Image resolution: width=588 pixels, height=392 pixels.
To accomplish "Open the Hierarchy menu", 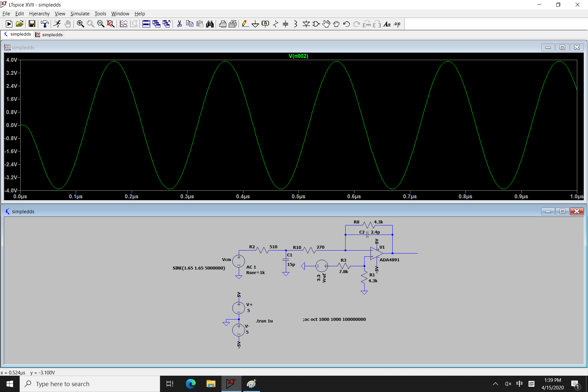I will [x=39, y=13].
